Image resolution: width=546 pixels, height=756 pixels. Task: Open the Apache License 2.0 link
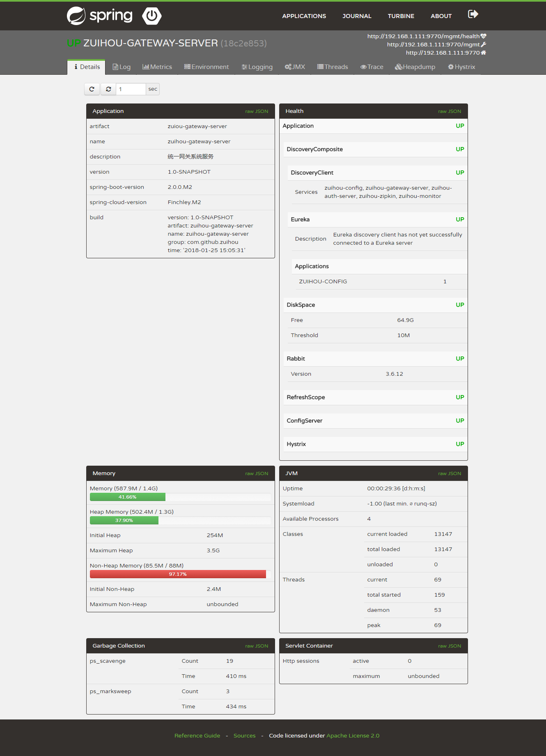(353, 735)
